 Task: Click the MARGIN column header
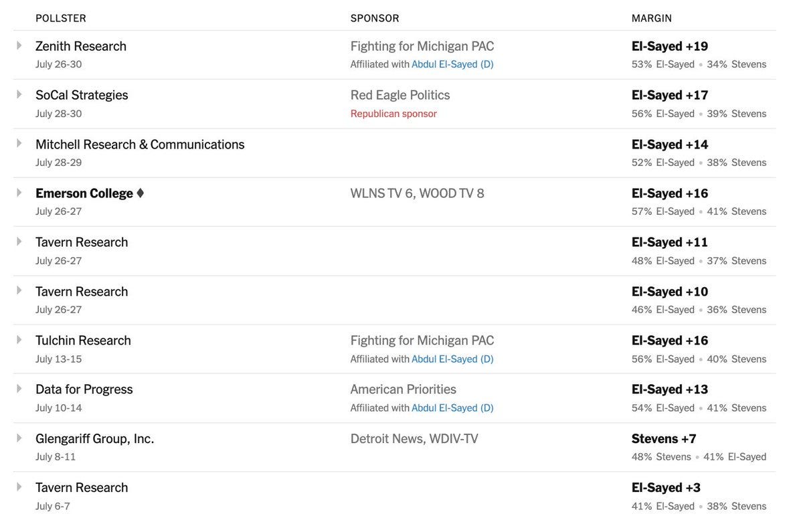click(652, 18)
